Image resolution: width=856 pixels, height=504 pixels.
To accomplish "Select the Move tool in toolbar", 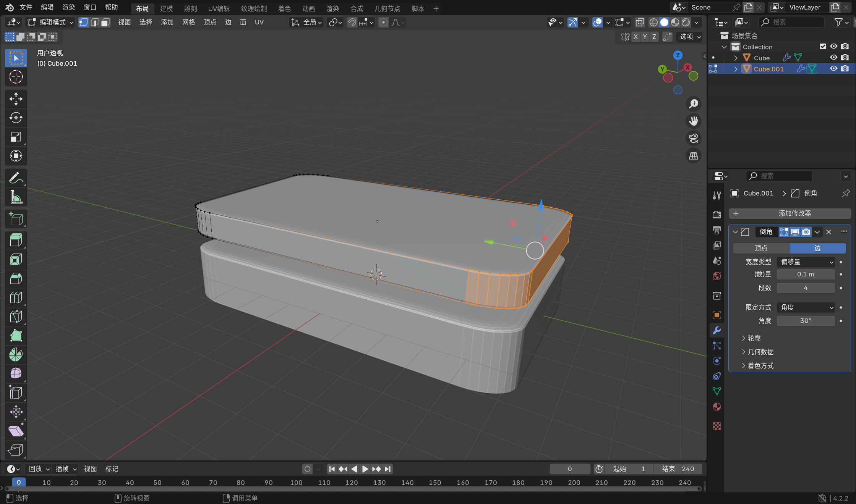I will 16,99.
